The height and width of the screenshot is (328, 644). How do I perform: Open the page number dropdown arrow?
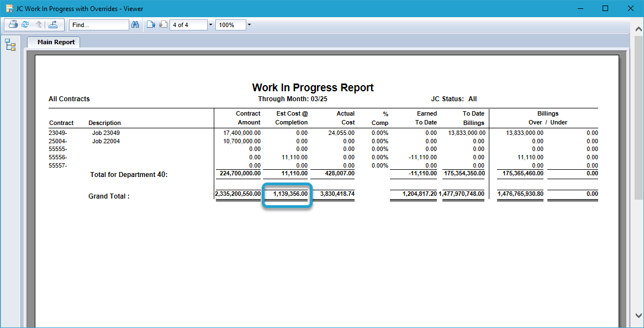pyautogui.click(x=210, y=25)
